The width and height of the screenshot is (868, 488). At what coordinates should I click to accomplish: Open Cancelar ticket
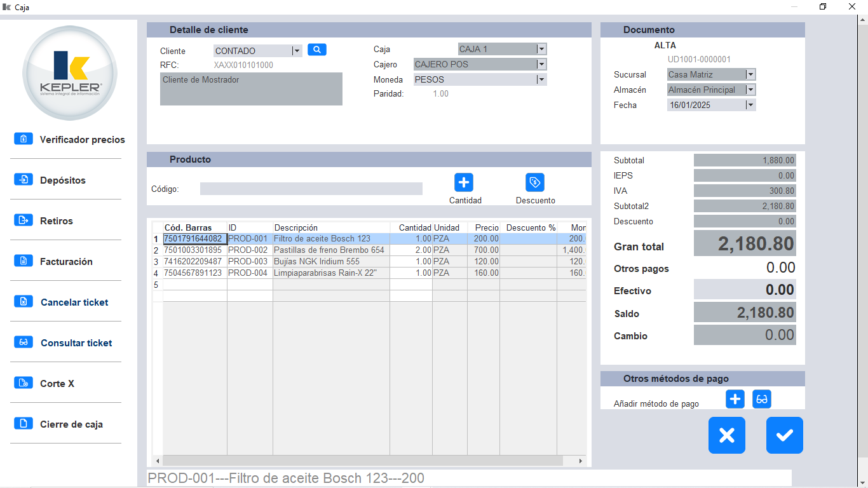(x=73, y=302)
